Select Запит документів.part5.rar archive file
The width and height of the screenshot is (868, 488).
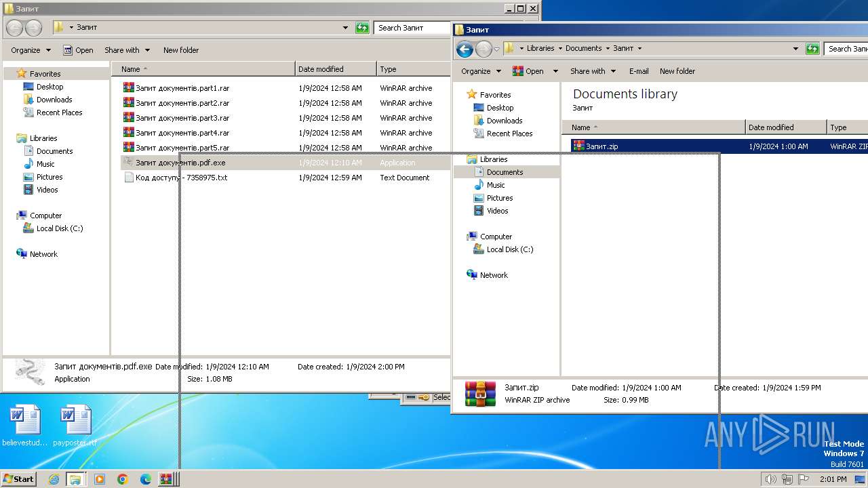pos(176,148)
